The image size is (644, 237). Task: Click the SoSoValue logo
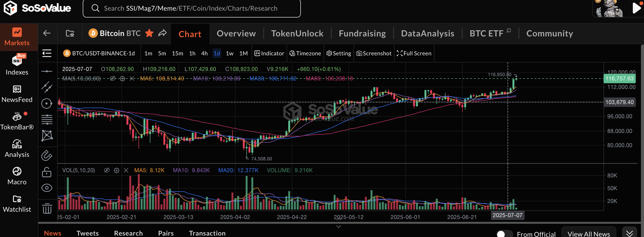point(37,8)
